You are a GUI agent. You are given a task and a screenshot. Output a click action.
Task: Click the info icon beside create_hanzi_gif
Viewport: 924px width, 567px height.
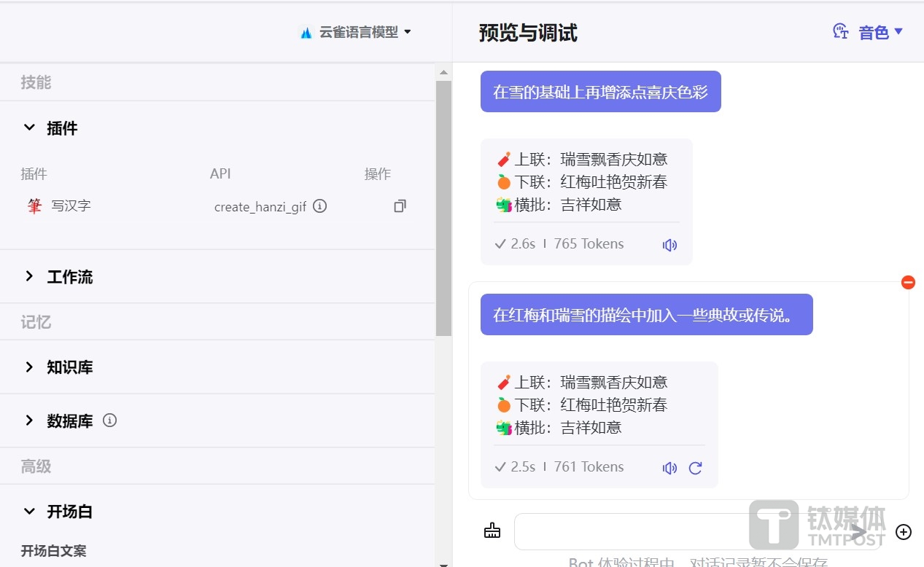319,206
